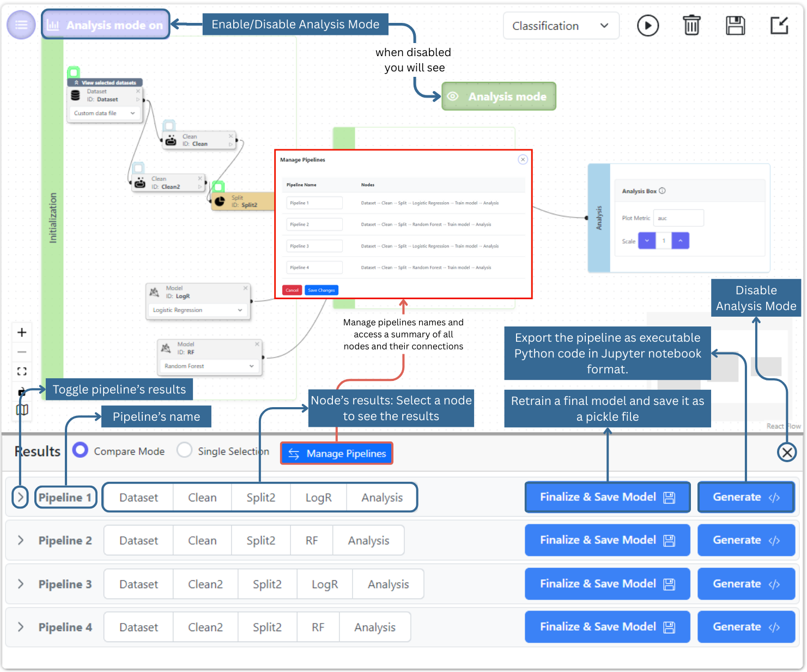Close the Results panel with X icon

click(x=787, y=452)
